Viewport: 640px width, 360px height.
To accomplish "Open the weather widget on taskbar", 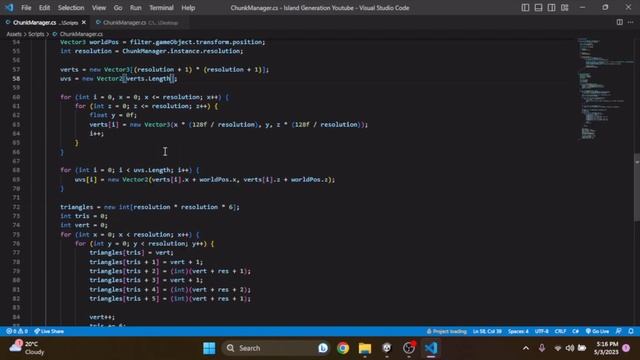I will (27, 348).
